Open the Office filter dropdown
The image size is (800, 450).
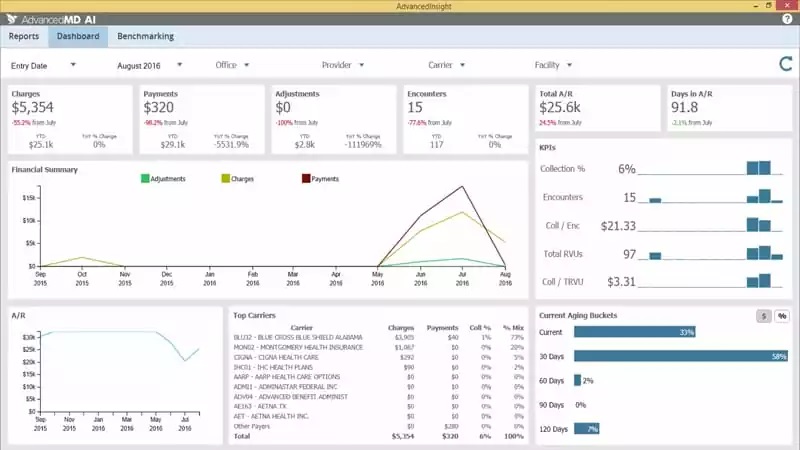(232, 65)
